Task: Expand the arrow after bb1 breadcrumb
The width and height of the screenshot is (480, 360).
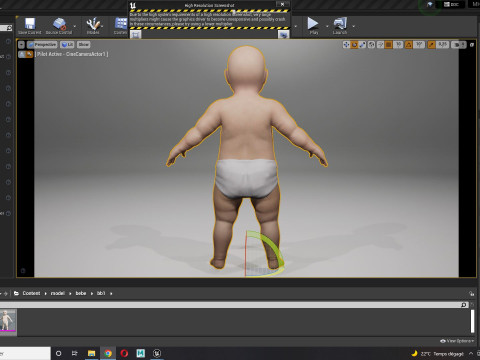Action: (x=111, y=293)
